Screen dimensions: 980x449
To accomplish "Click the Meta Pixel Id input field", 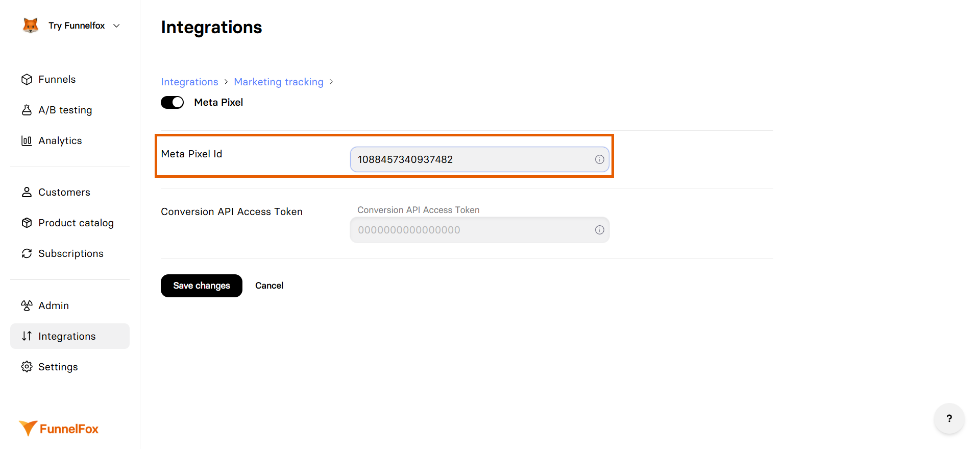I will click(x=479, y=159).
